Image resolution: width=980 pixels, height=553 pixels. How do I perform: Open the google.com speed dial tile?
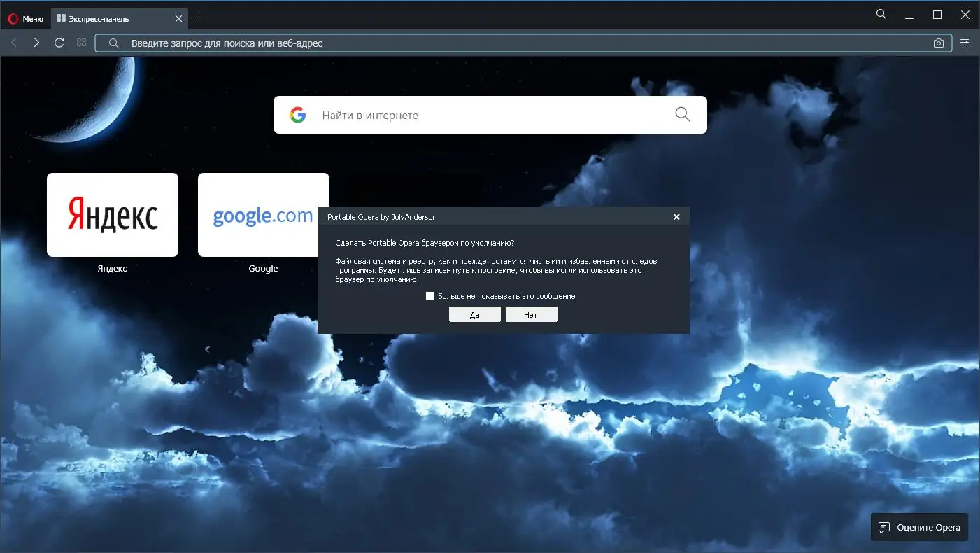point(264,215)
